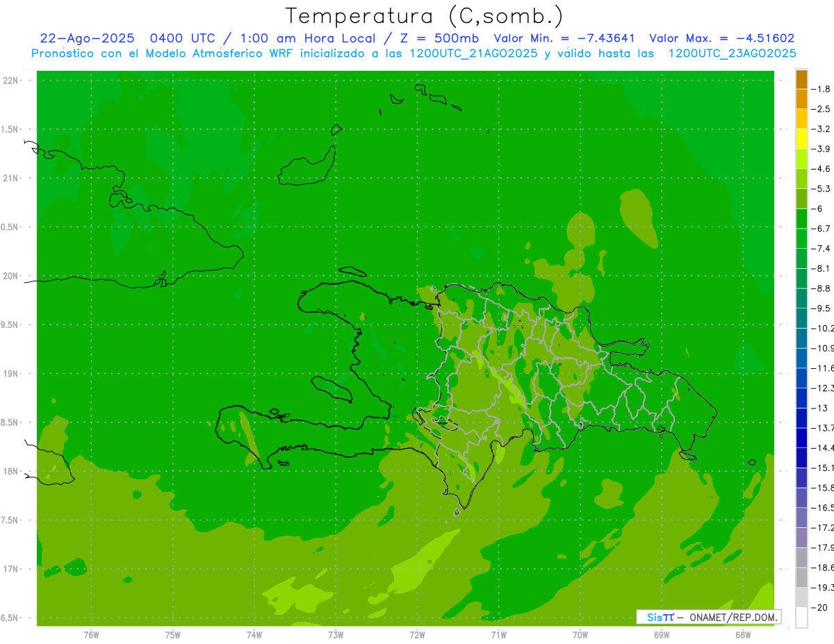Viewport: 834px width, 644px height.
Task: Click the title 'Temperatura (C,somb.)'
Action: pos(425,17)
